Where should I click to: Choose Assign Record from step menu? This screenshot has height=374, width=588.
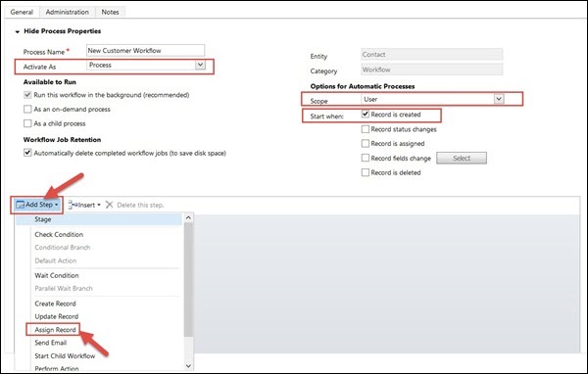55,330
